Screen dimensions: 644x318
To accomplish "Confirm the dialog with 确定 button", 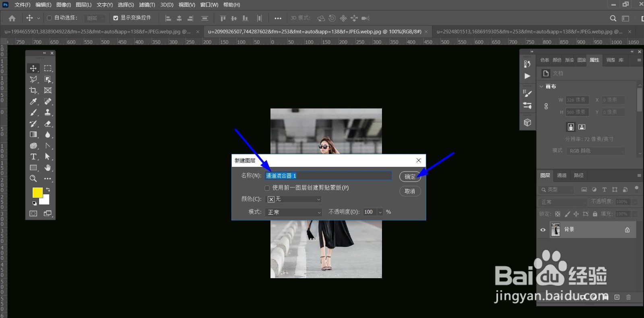I will (410, 176).
